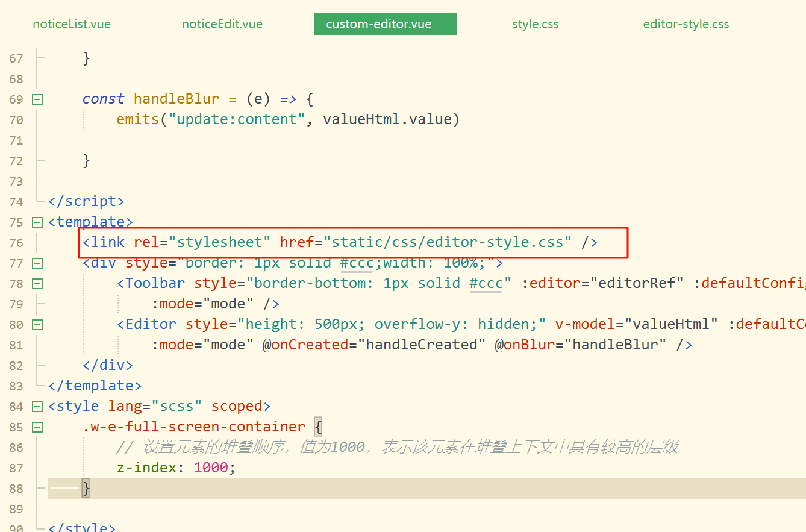Click the href value static/css/editor-style.css
Screen dimensions: 806x532
click(448, 242)
